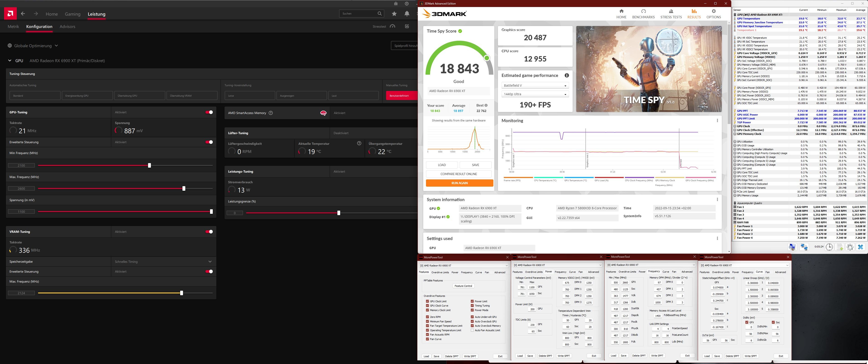This screenshot has height=364, width=868.
Task: Open the AMD SmartAccess Memory help icon
Action: point(270,113)
